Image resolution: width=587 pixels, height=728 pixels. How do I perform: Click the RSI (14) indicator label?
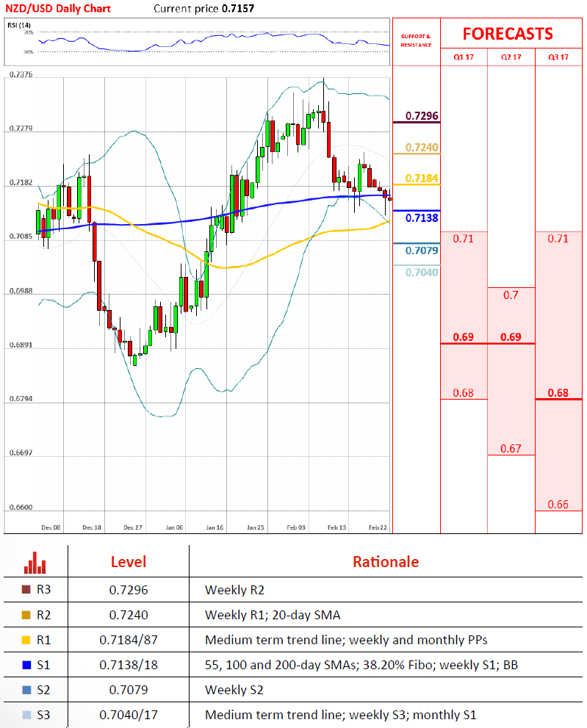pyautogui.click(x=19, y=25)
